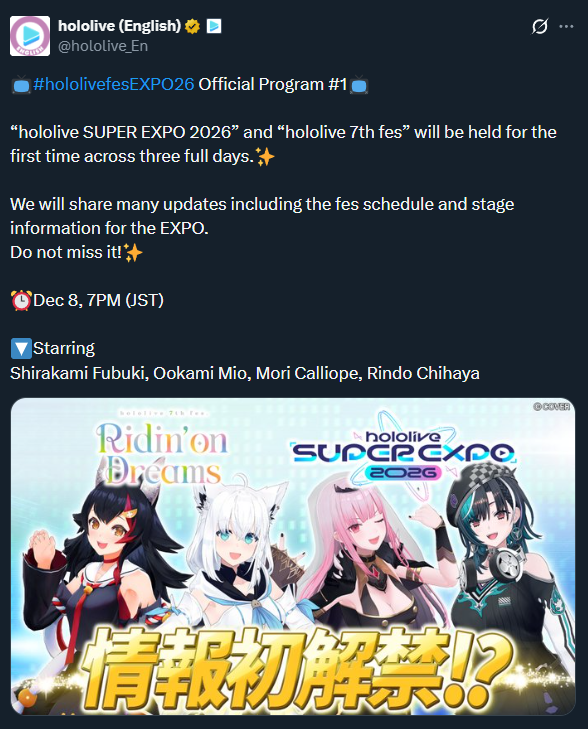
Task: Click the TV emoji before the hashtag
Action: [x=21, y=85]
